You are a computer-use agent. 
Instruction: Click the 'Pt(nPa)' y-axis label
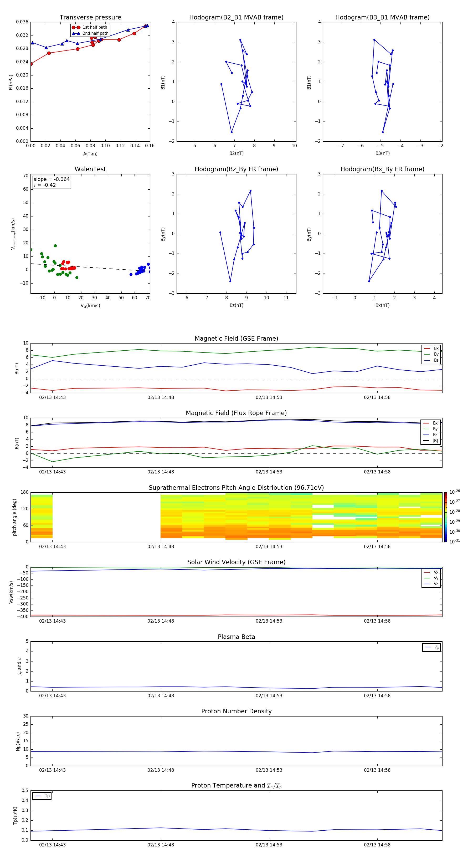tap(11, 82)
